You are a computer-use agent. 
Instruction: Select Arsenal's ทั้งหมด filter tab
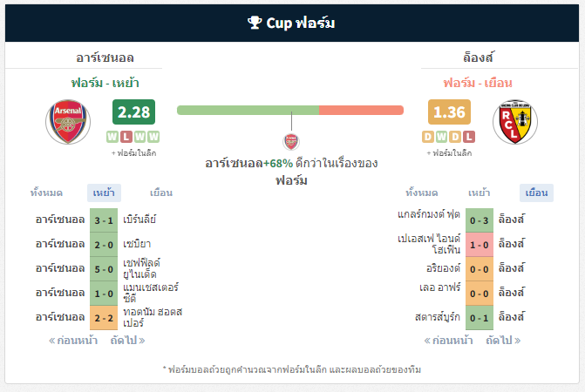point(46,193)
